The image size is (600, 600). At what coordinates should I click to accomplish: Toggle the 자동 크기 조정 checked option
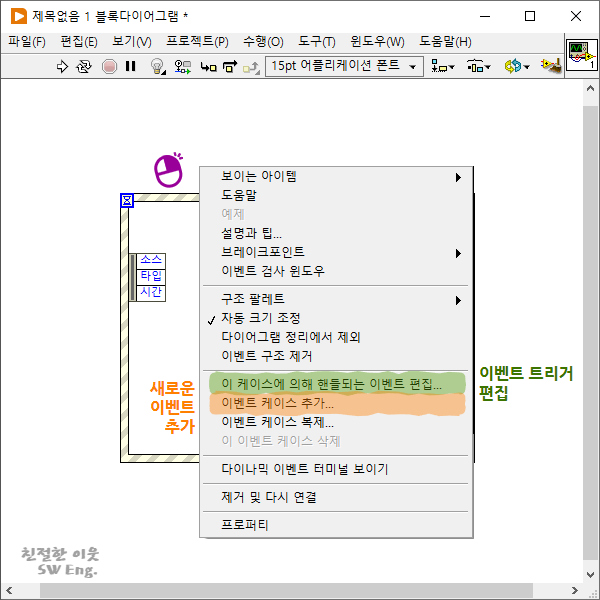[336, 318]
